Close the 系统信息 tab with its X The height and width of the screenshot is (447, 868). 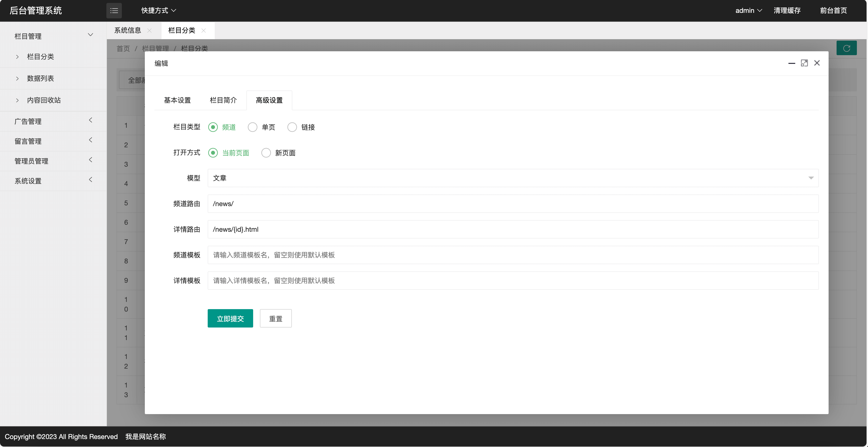(150, 30)
